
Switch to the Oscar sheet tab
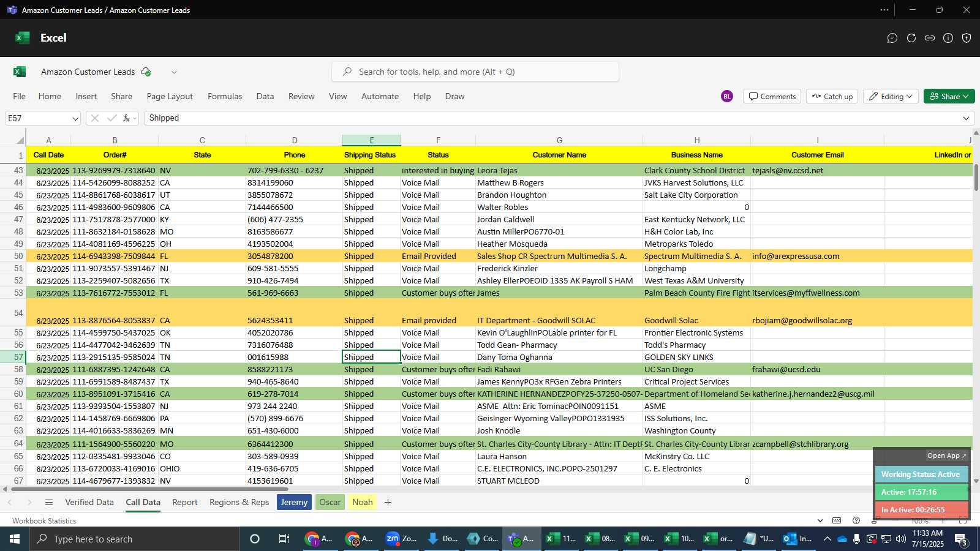click(330, 502)
